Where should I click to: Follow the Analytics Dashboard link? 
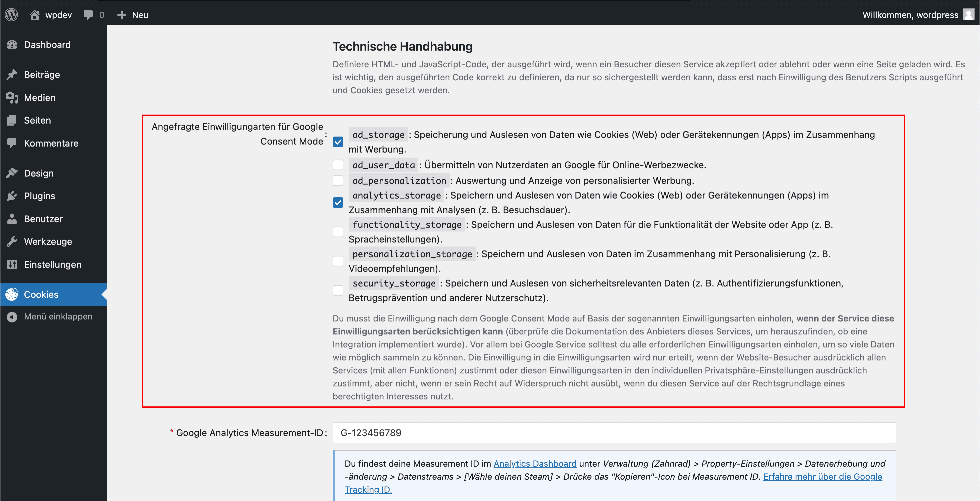click(x=535, y=463)
